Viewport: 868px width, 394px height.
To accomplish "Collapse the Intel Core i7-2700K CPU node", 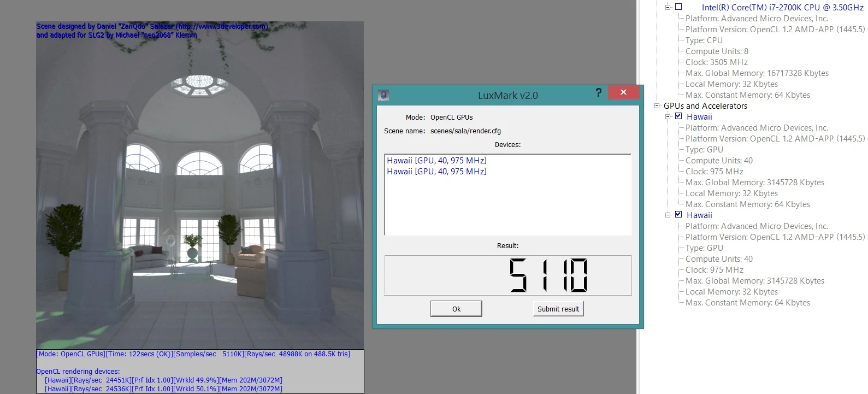I will pyautogui.click(x=668, y=7).
